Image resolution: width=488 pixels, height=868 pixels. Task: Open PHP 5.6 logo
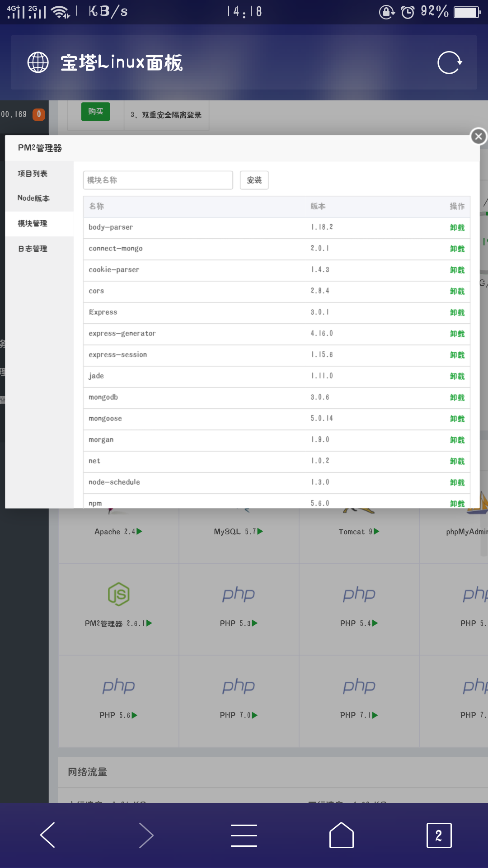point(118,686)
